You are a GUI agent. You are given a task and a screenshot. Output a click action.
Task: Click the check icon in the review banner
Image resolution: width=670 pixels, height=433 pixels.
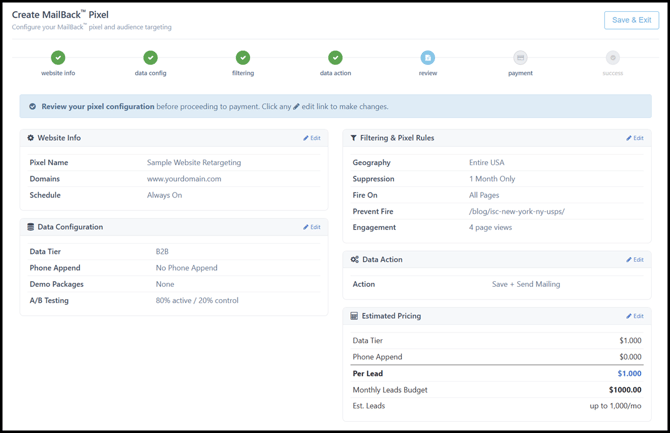coord(32,106)
